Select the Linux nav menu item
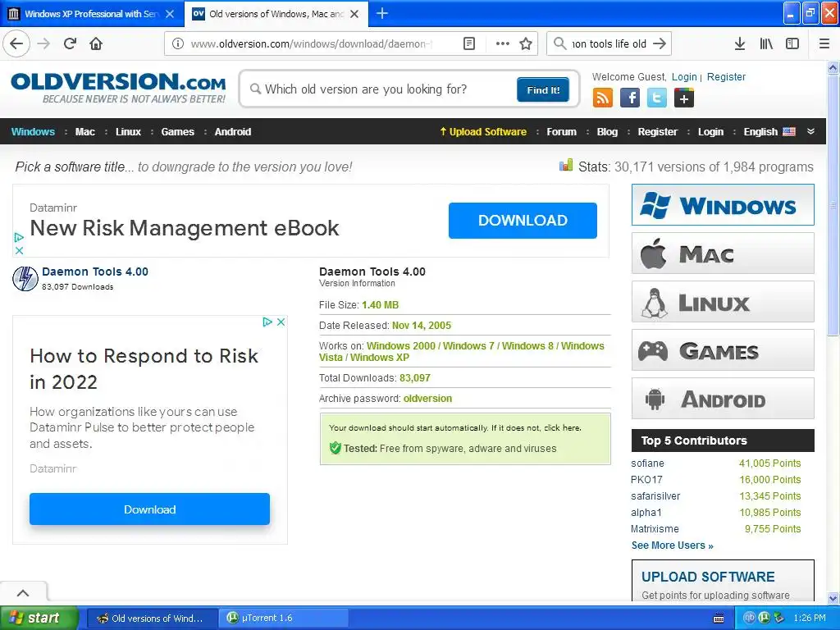 coord(129,132)
